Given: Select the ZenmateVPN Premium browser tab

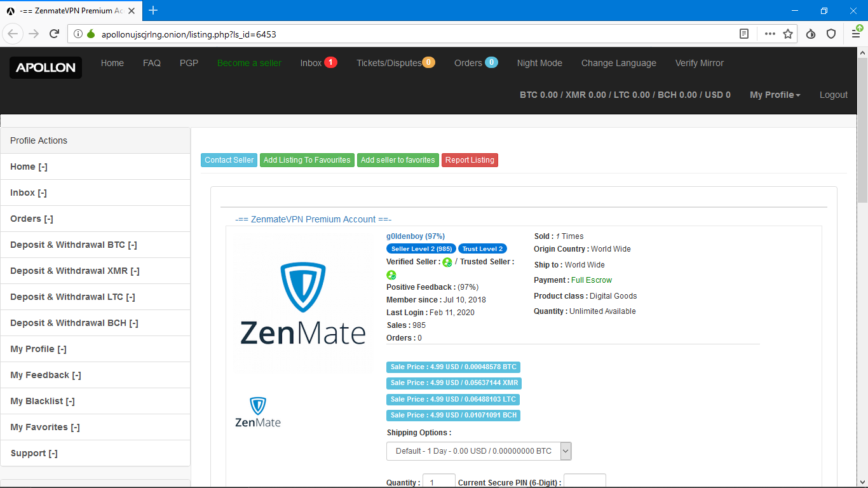Looking at the screenshot, I should point(71,11).
